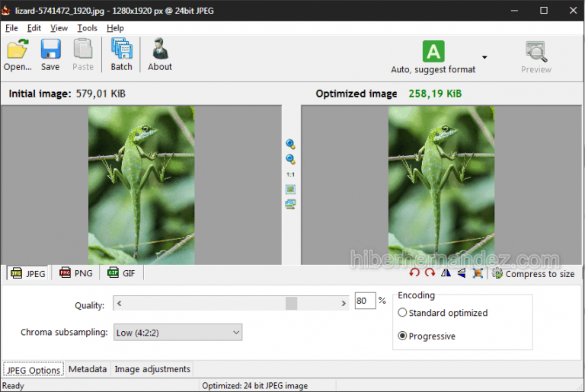
Task: Open dropdown arrow next to Auto, suggest format
Action: (484, 58)
